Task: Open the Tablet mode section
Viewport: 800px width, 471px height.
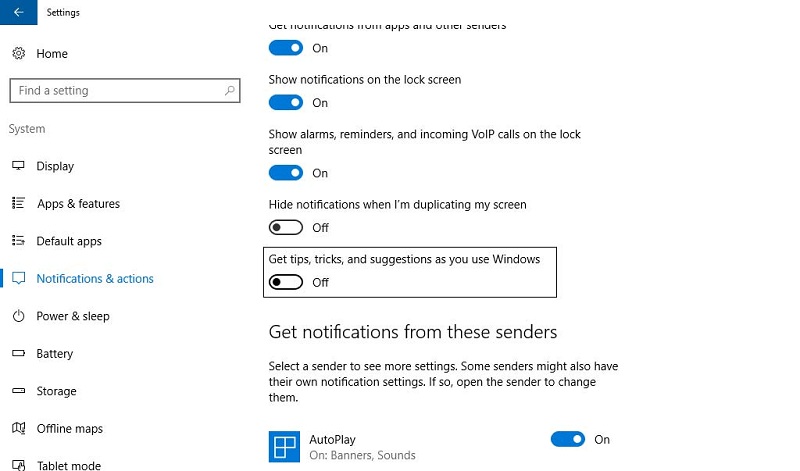Action: 69,465
